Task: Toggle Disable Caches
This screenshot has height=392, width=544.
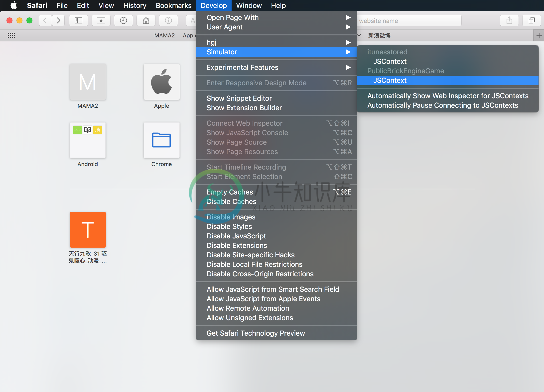Action: [x=276, y=201]
